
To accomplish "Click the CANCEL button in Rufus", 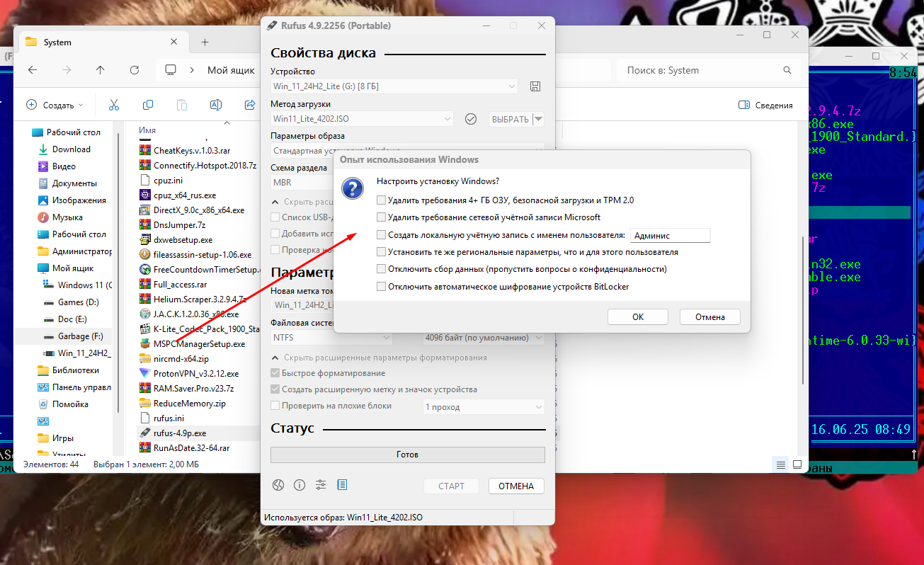I will [x=516, y=486].
